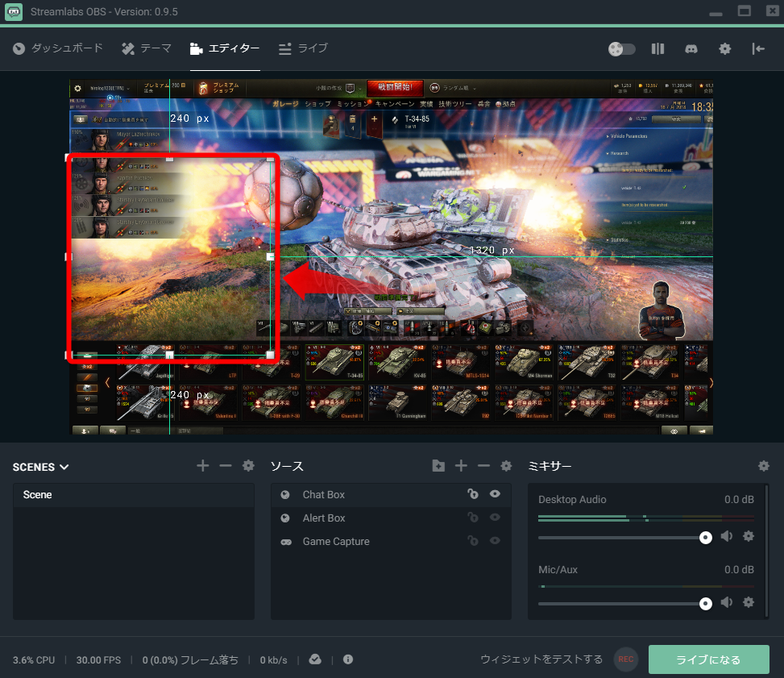
Task: Click the ライブになる go live button
Action: pos(708,659)
